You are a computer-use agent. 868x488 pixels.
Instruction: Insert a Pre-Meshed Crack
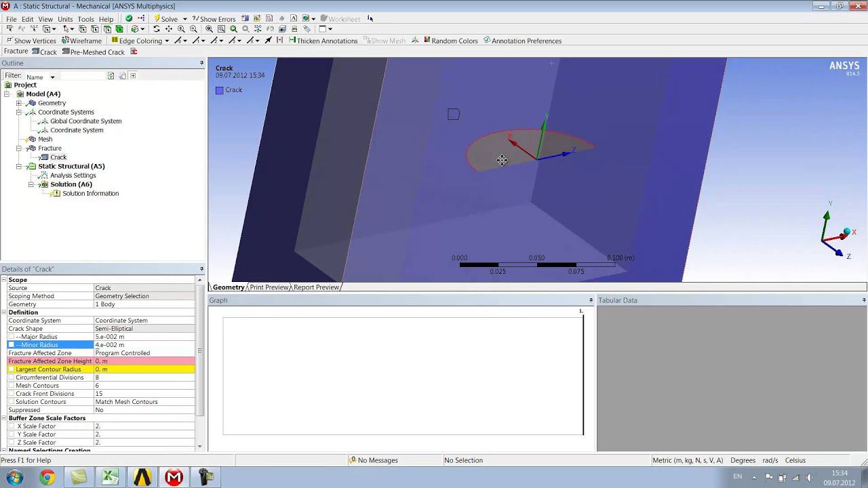(x=94, y=52)
